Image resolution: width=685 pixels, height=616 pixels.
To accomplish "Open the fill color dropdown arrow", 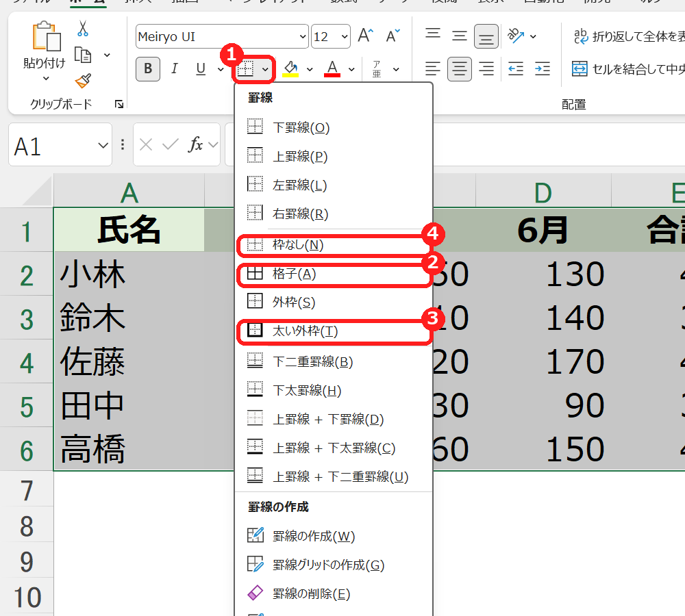I will point(310,69).
